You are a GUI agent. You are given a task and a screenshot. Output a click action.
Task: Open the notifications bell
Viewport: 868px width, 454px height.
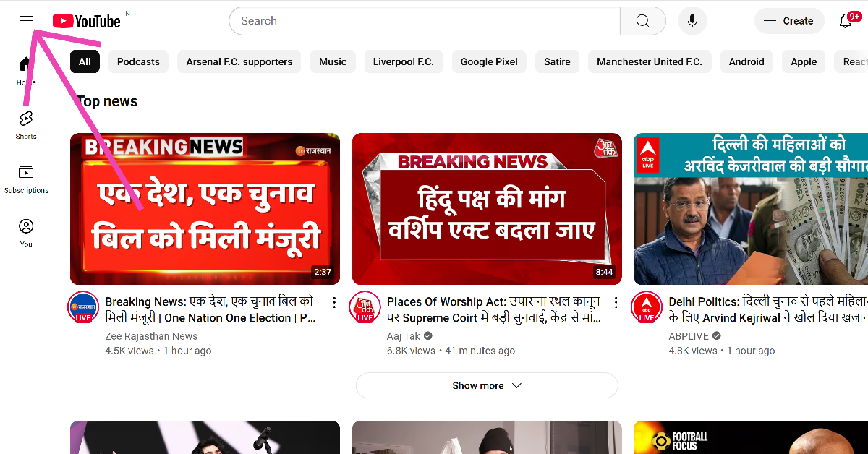point(846,21)
